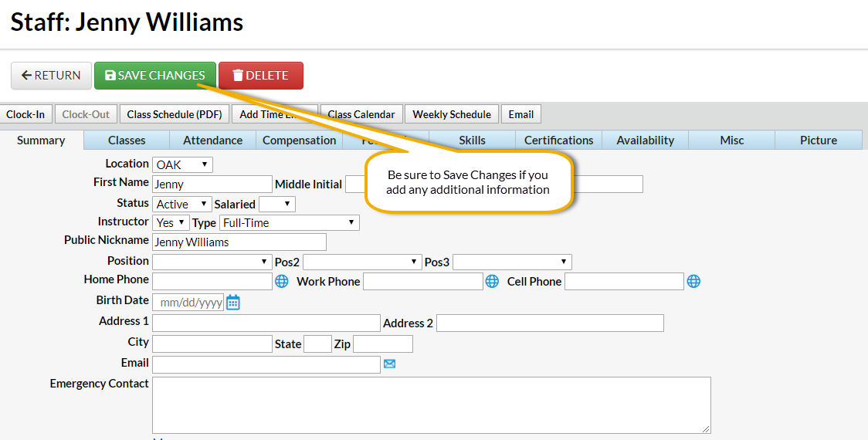This screenshot has height=440, width=868.
Task: Open the Picture tab
Action: tap(818, 140)
